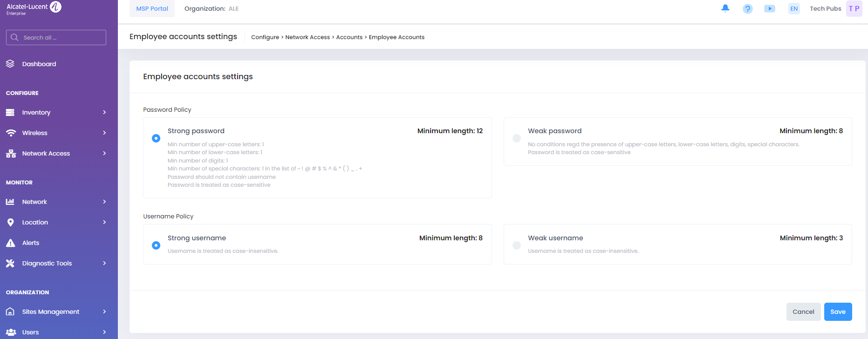Open Sites Management in the sidebar

pos(50,312)
